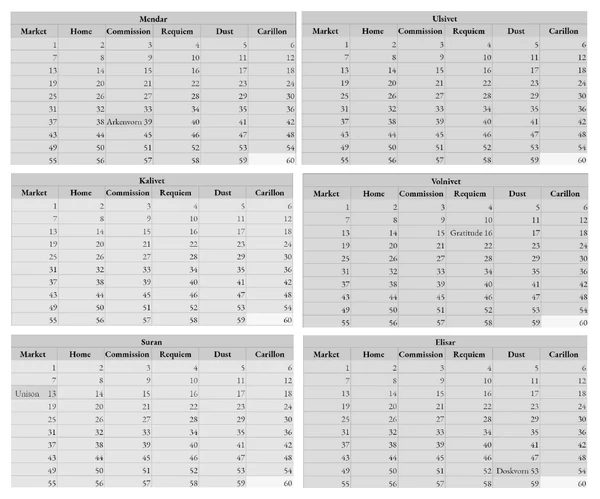The image size is (600, 499).
Task: Select the Home column header in Kalivet table
Action: pyautogui.click(x=82, y=193)
